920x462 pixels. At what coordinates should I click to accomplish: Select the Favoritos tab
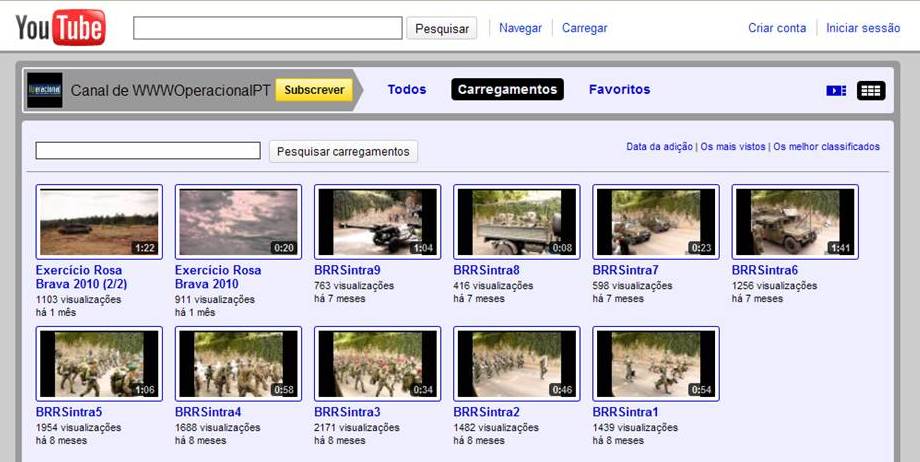(x=620, y=89)
